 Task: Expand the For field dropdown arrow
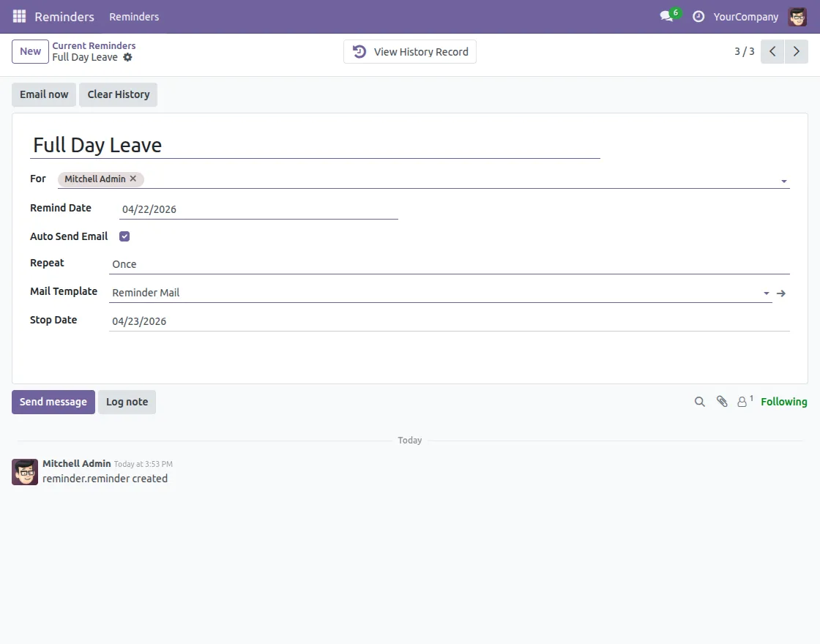click(x=784, y=181)
